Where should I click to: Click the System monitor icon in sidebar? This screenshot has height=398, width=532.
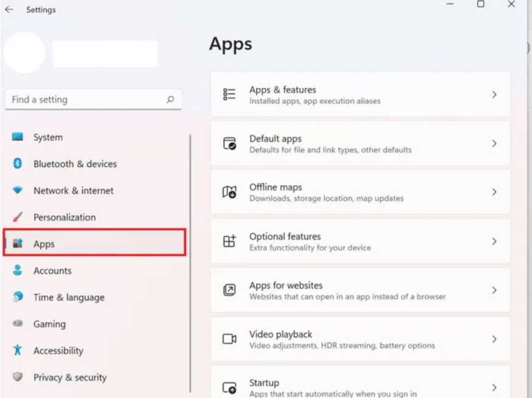coord(18,137)
